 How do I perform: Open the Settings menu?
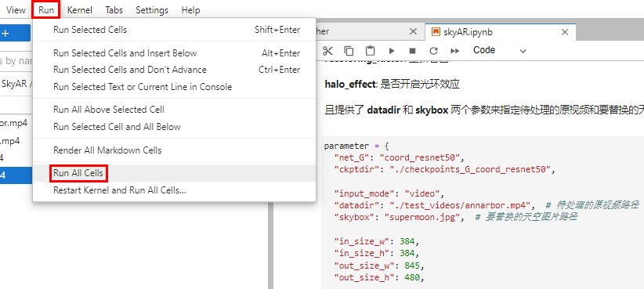pos(152,10)
